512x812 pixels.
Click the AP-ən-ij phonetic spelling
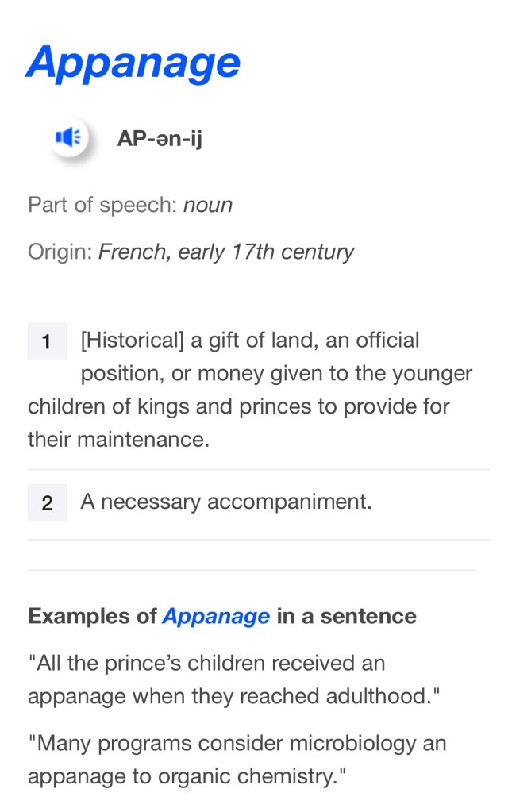[x=160, y=139]
